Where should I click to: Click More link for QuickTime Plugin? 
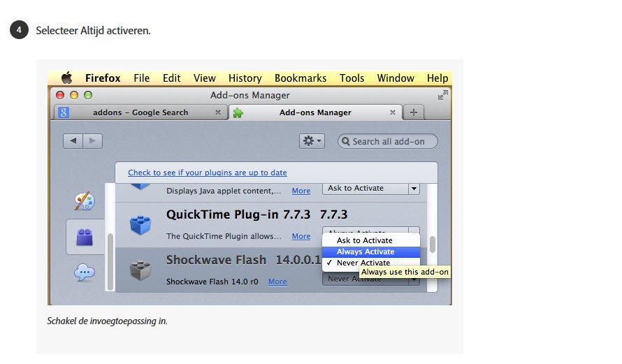point(301,236)
